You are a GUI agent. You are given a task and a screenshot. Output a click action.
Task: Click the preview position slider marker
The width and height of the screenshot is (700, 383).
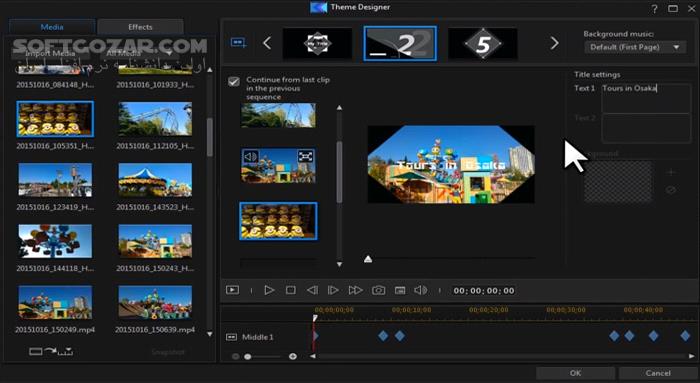click(x=368, y=259)
